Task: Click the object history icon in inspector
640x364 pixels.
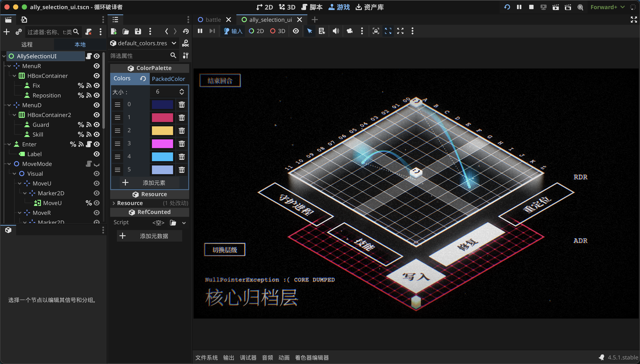Action: point(186,31)
